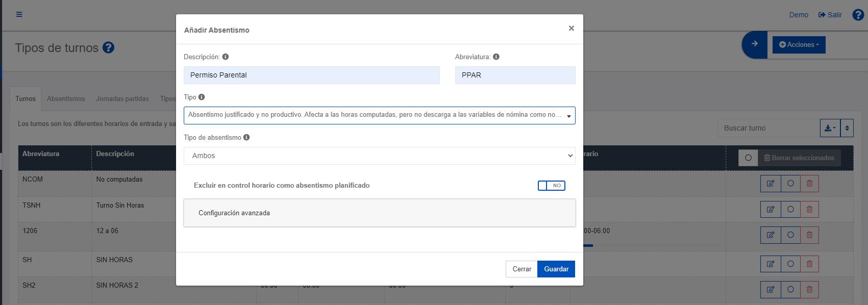The width and height of the screenshot is (868, 305).
Task: Open the top-right help question mark
Action: 858,15
